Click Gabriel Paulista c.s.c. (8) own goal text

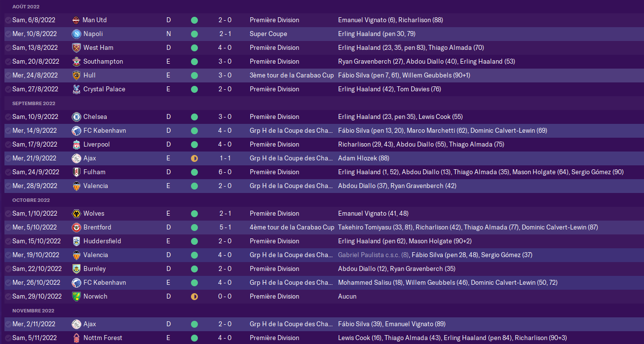[x=374, y=255]
